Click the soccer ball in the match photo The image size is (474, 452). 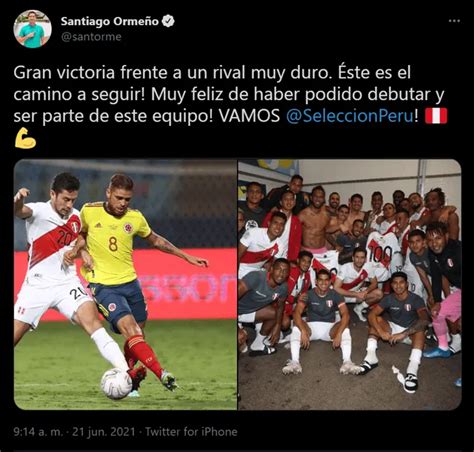click(x=116, y=383)
